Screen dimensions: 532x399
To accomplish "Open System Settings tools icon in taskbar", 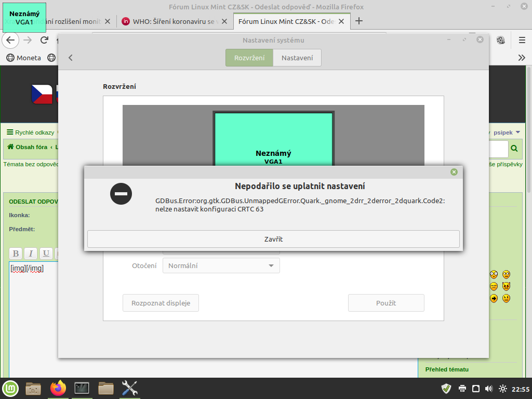I will click(129, 388).
